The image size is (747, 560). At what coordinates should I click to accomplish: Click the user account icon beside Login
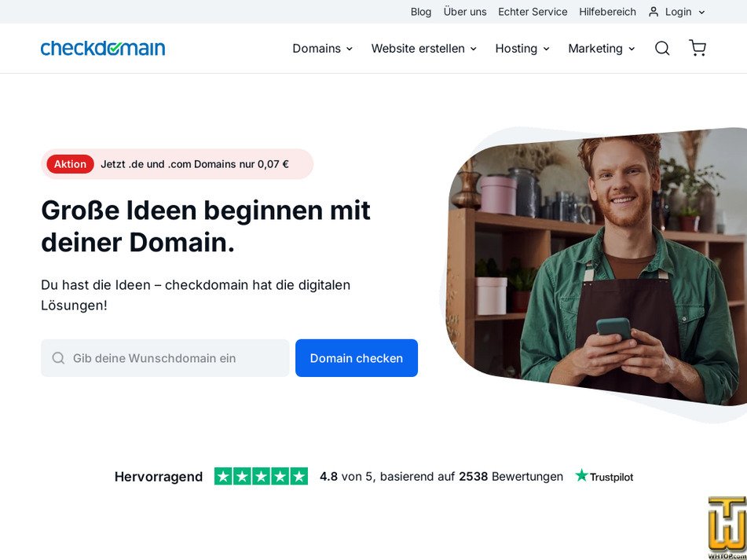coord(654,12)
